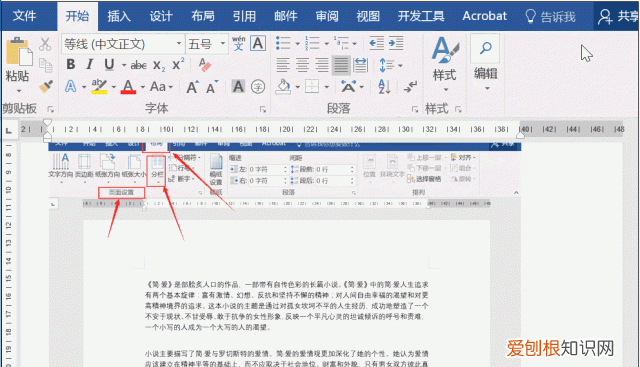Open the Change Case Aa menu
Viewport: 640px width, 367px height.
click(161, 87)
